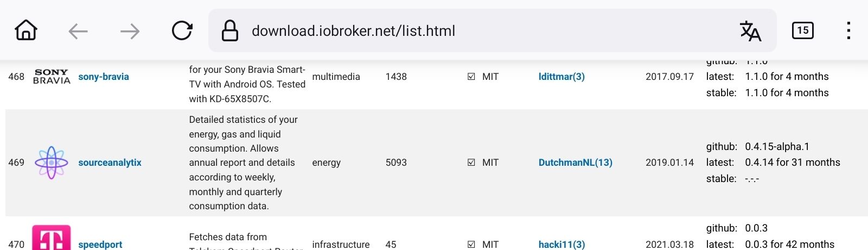
Task: Open author ldittmar(3) link
Action: (561, 77)
